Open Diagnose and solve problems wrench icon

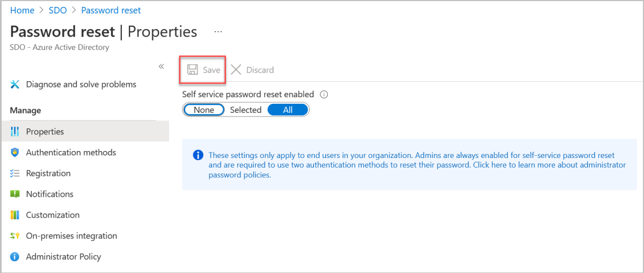[x=15, y=84]
